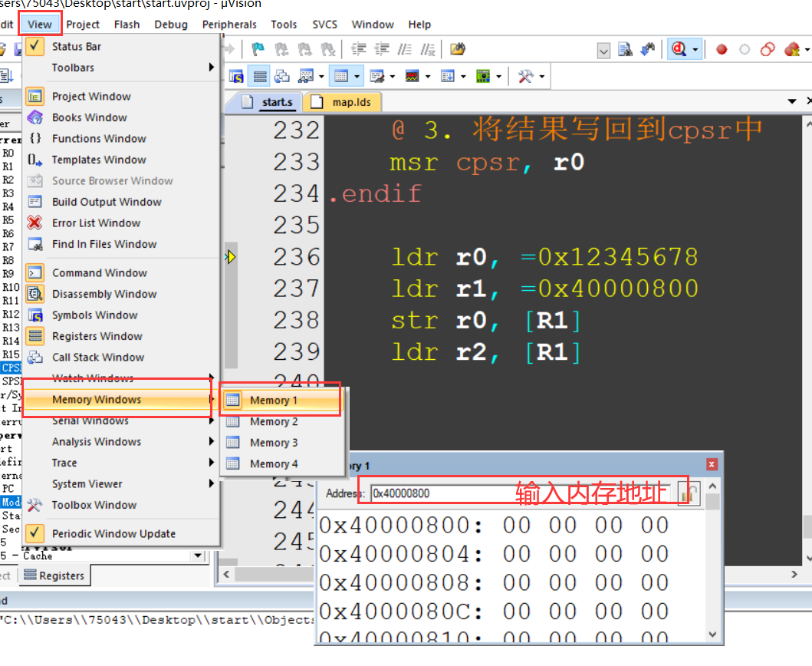This screenshot has width=812, height=666.
Task: Select Build Output Window menu entry
Action: 120,202
